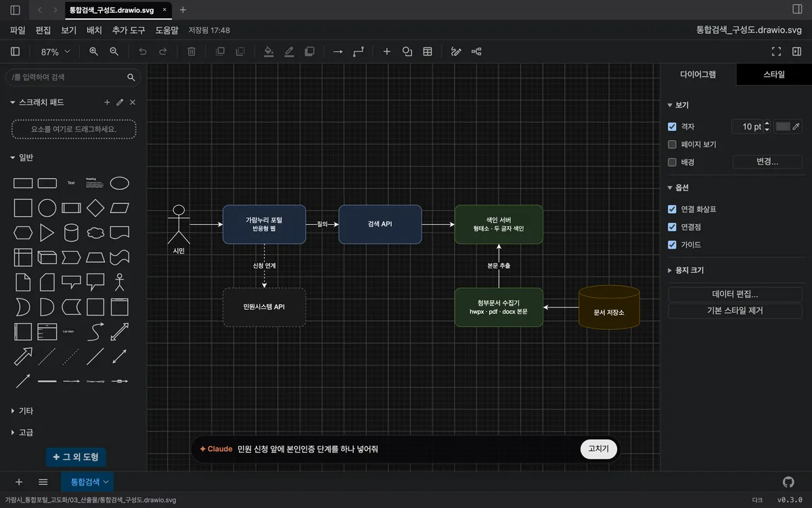812x508 pixels.
Task: Select the freehand drawing icon
Action: 456,51
